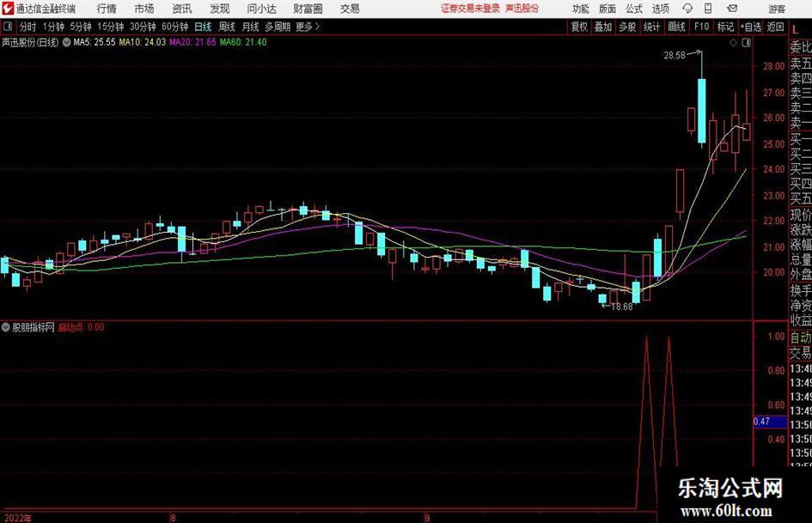
Task: Click the MA60: 21.40 indicator label
Action: (x=243, y=42)
